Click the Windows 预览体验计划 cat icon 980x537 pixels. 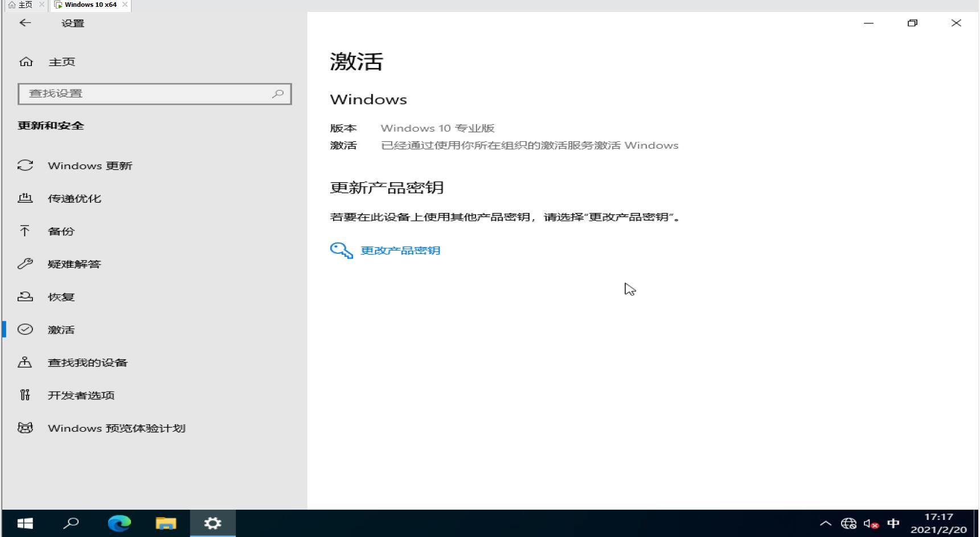pos(25,428)
